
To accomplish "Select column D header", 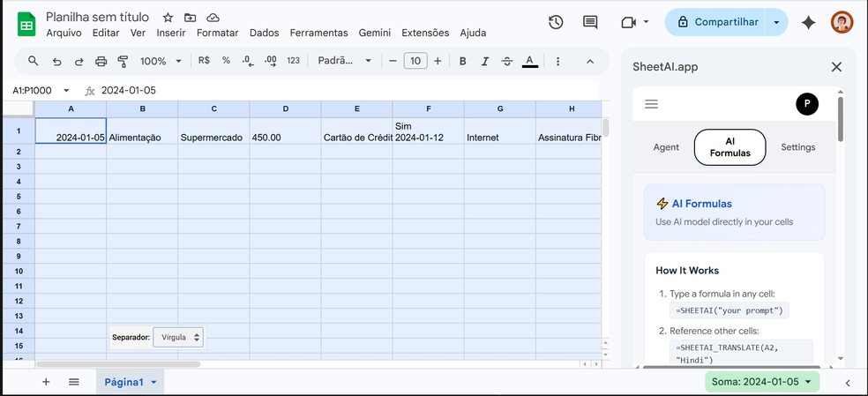I will pos(285,109).
